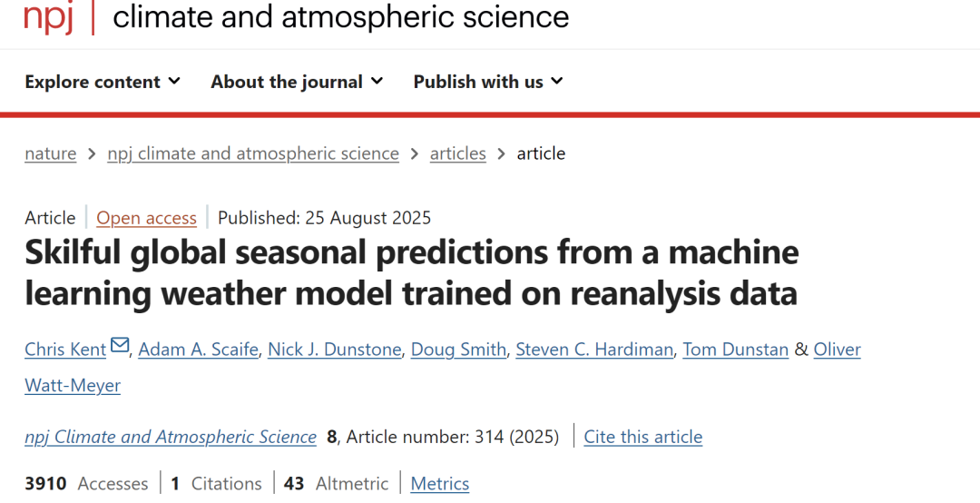980x503 pixels.
Task: Click Cite this article
Action: pyautogui.click(x=643, y=437)
